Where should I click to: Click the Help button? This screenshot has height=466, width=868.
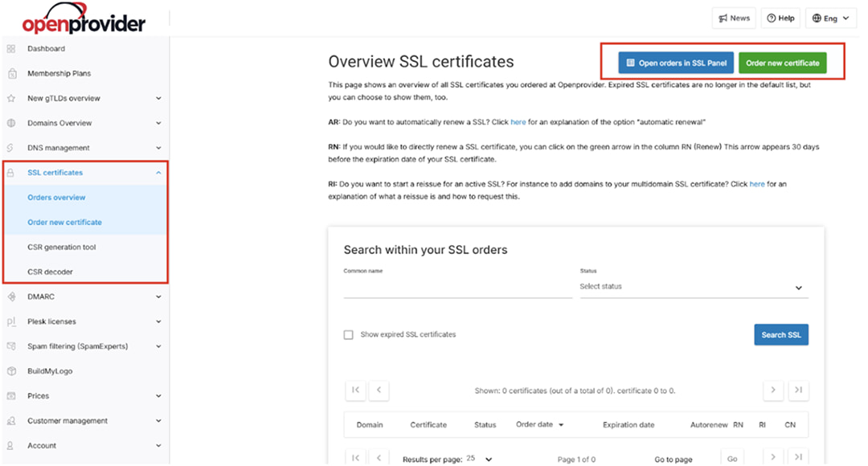(780, 18)
